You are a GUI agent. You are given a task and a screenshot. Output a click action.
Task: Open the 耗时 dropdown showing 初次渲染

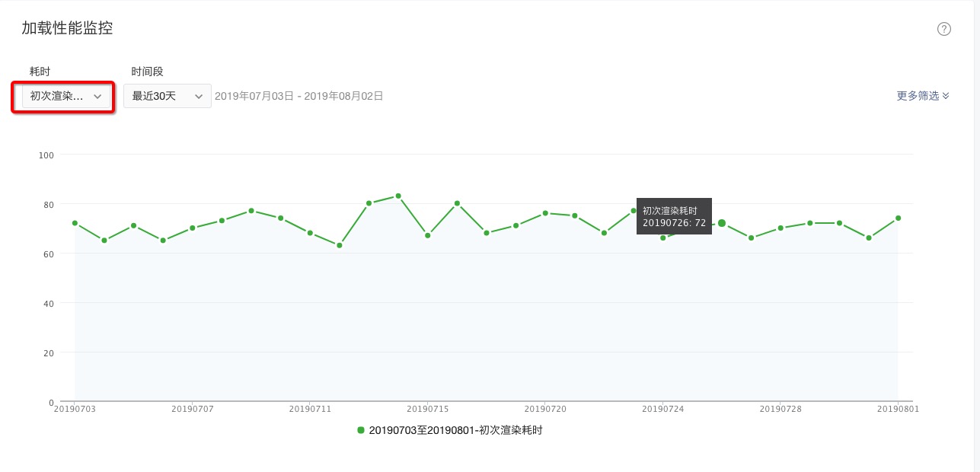point(65,96)
